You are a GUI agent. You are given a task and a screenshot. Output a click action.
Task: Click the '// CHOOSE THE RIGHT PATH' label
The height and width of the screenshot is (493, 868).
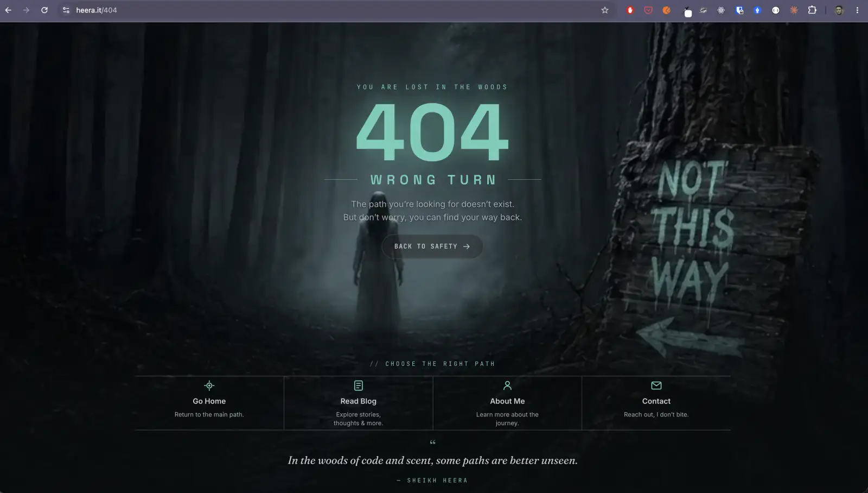[x=432, y=364]
